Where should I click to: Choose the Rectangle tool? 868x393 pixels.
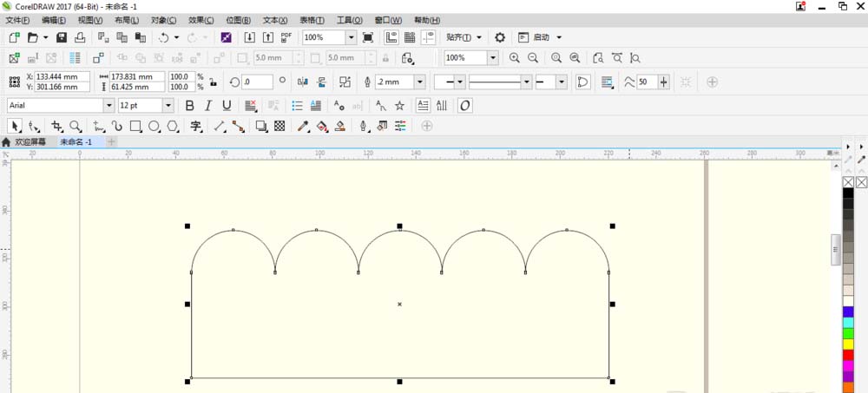click(x=135, y=126)
